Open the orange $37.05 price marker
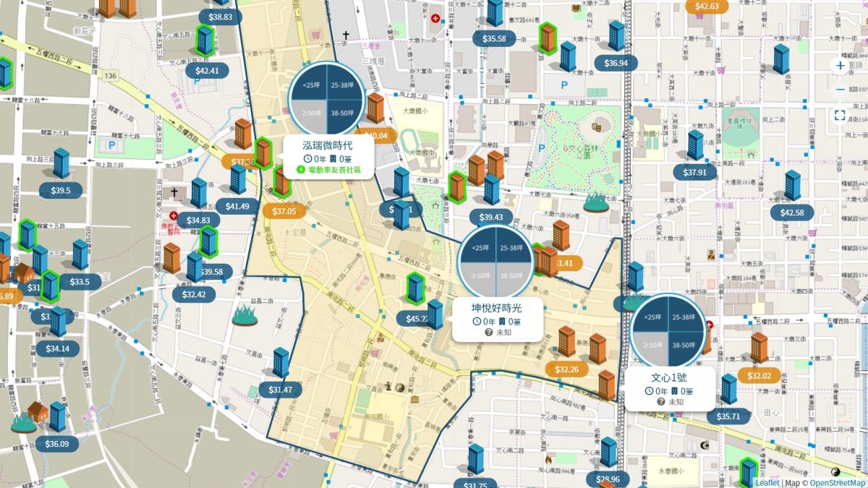This screenshot has width=868, height=488. click(284, 211)
